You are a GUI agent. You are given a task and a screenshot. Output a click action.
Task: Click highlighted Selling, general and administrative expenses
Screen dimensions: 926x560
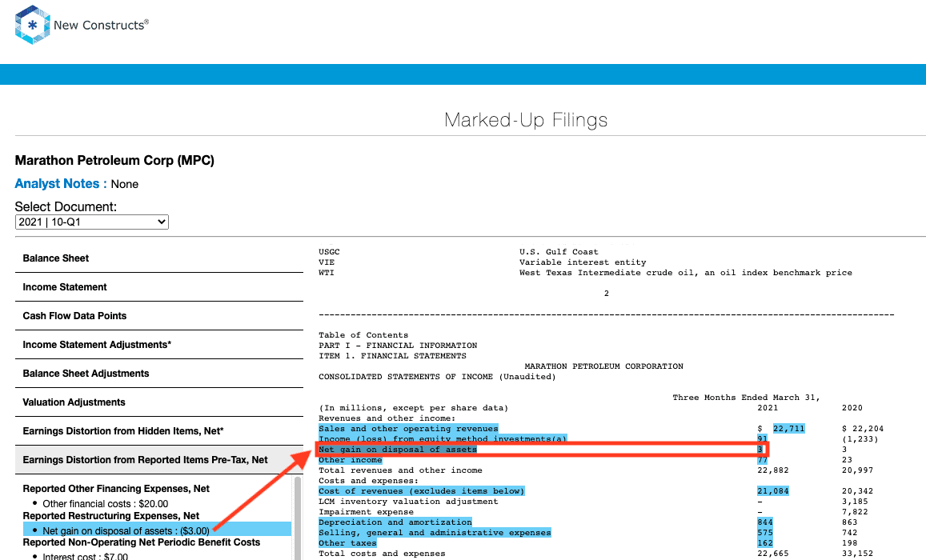click(435, 532)
